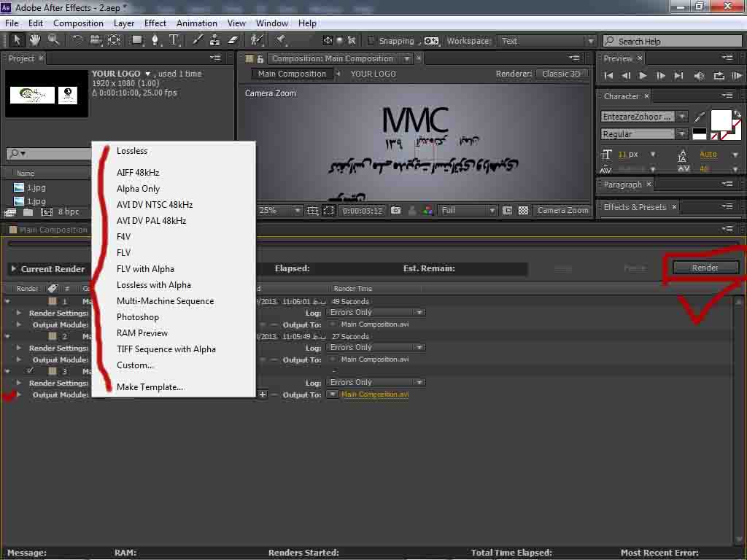The height and width of the screenshot is (560, 747).
Task: Toggle the transparency grid checkerboard icon
Action: tap(523, 210)
